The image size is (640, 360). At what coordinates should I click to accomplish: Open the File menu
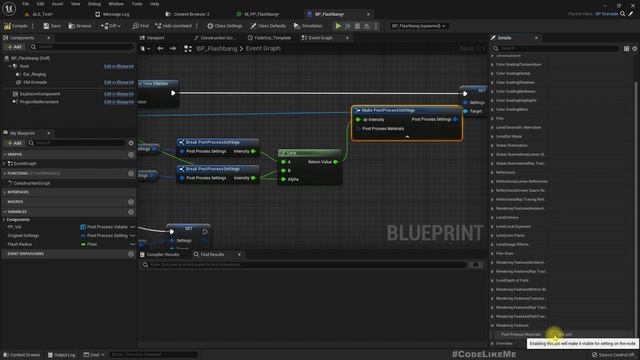25,4
